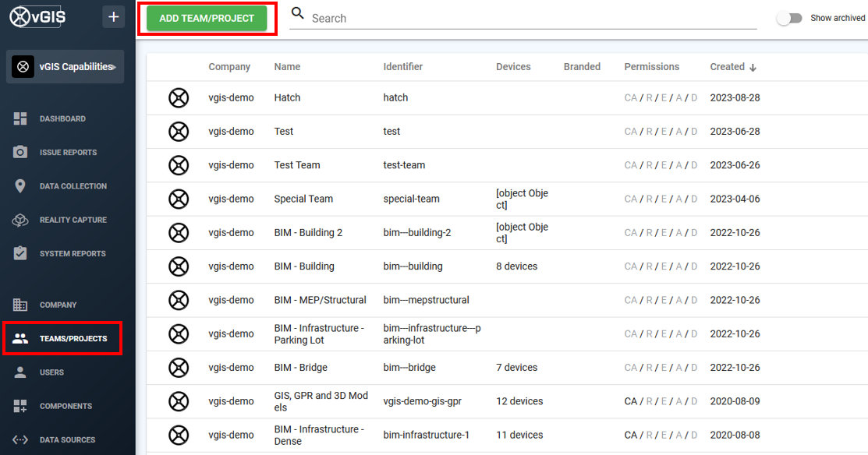The width and height of the screenshot is (868, 455).
Task: Click the Teams/Projects people icon
Action: 20,338
